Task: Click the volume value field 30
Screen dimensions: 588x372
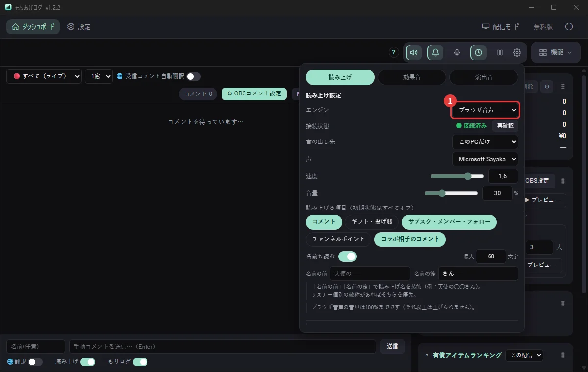Action: coord(497,193)
